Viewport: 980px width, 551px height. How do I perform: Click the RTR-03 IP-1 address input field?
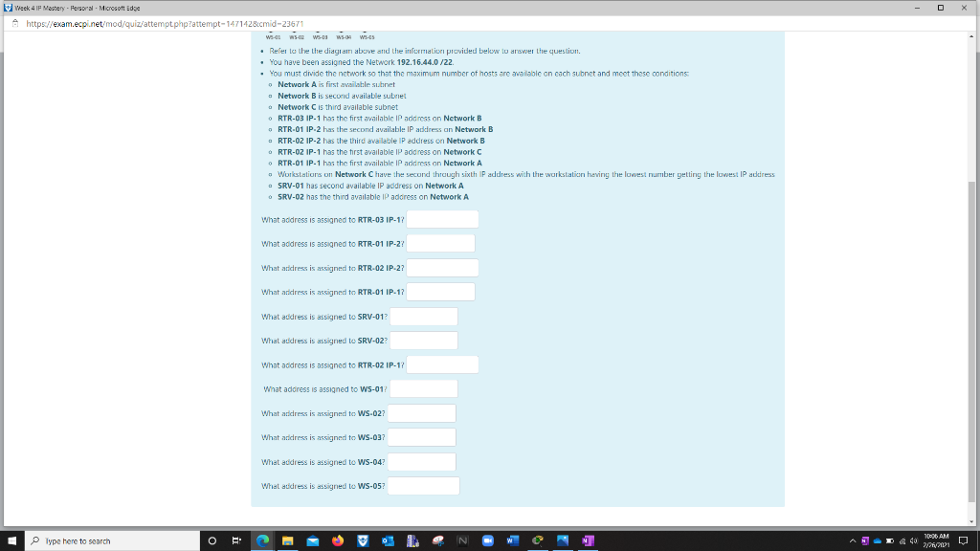(442, 219)
